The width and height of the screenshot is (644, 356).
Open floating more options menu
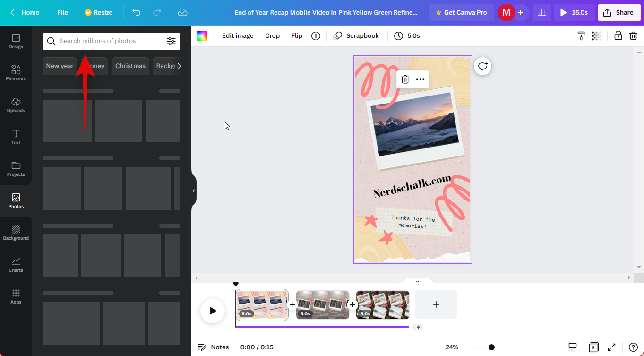click(x=420, y=79)
